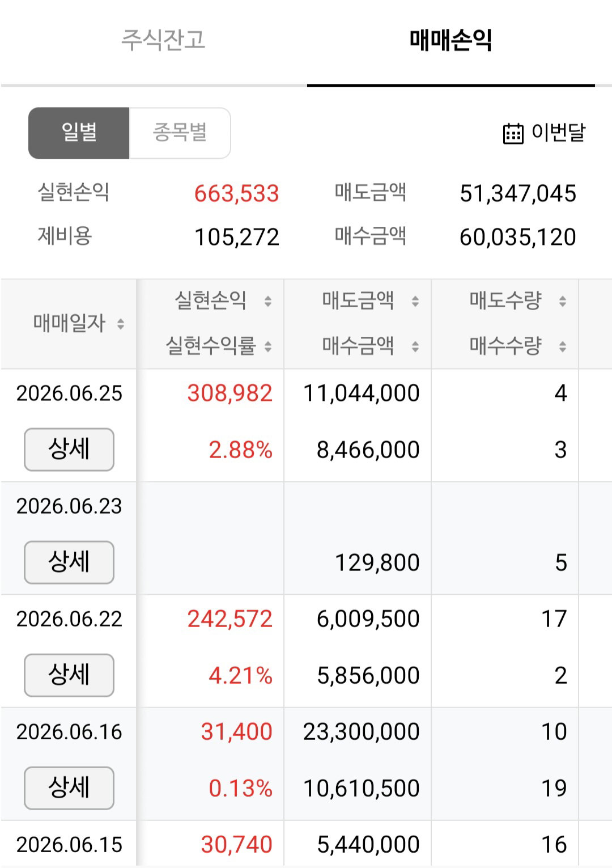This screenshot has height=868, width=612.
Task: Open 상세 for 2026.06.22
Action: pyautogui.click(x=69, y=675)
